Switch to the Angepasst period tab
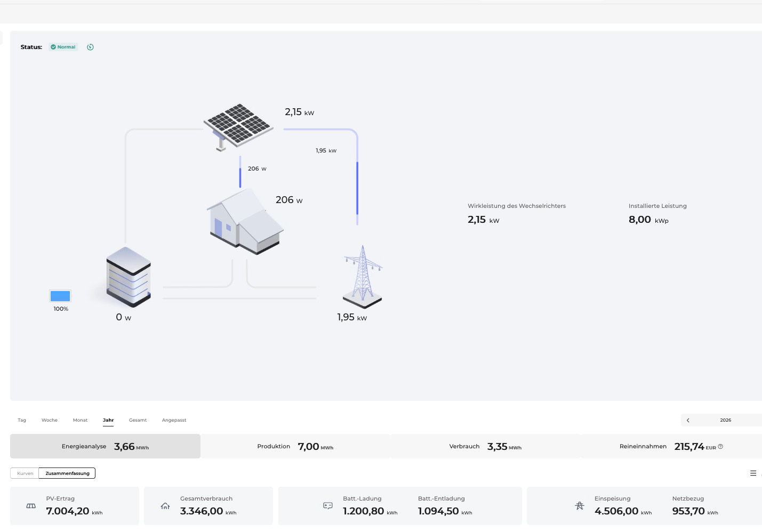 174,420
